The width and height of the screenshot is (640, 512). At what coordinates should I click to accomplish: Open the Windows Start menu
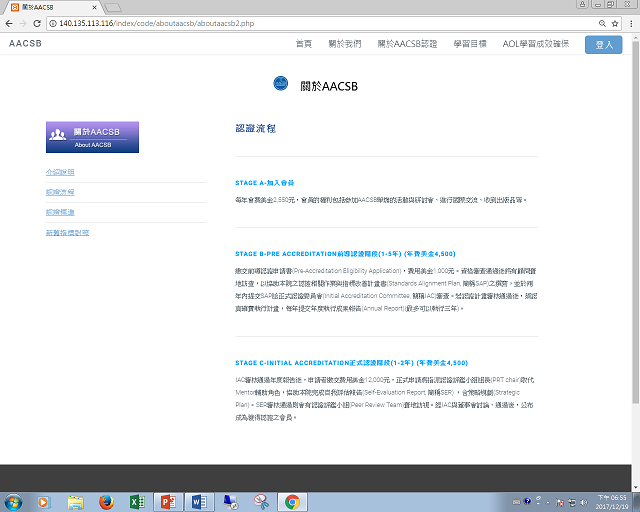[x=13, y=502]
